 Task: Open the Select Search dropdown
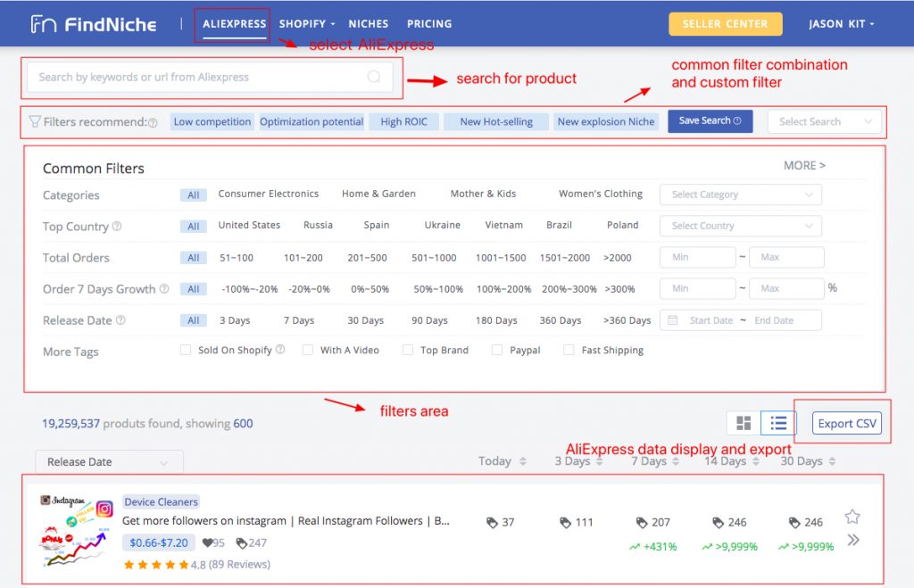click(825, 121)
